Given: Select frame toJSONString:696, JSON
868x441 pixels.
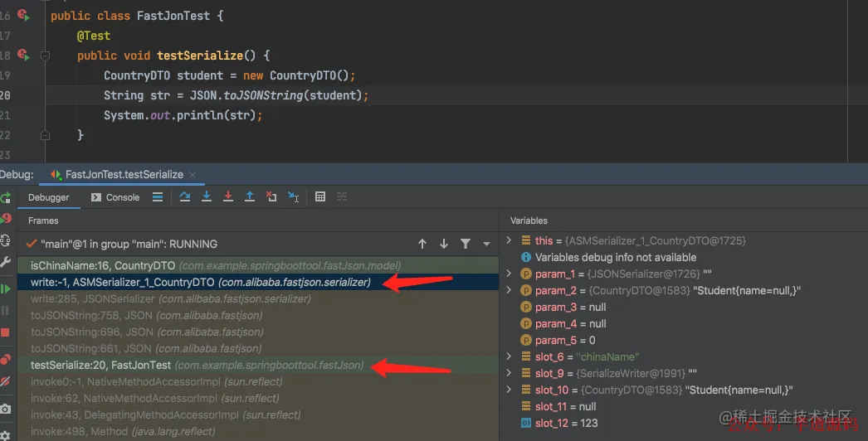Looking at the screenshot, I should [258, 332].
